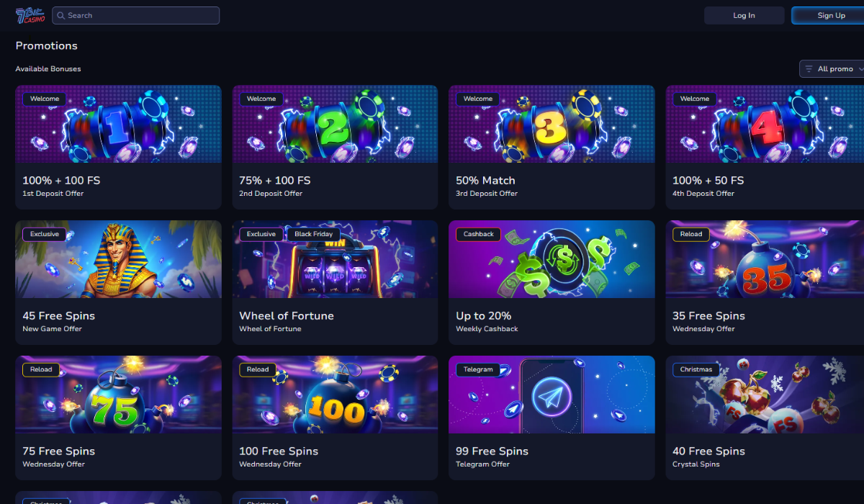Open the 100% + 50 FS fourth deposit offer
864x504 pixels.
pos(765,147)
